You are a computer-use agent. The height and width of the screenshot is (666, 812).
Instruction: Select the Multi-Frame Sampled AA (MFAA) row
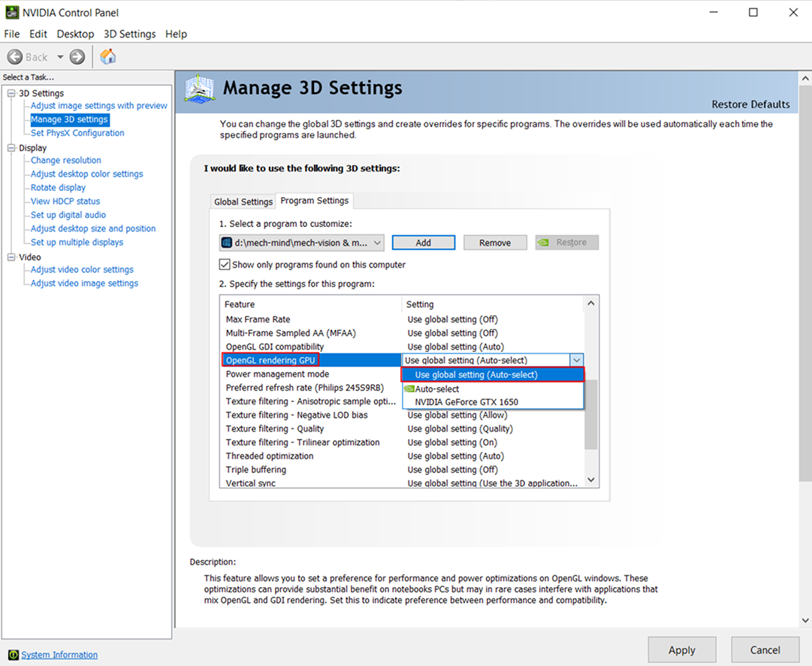[403, 333]
